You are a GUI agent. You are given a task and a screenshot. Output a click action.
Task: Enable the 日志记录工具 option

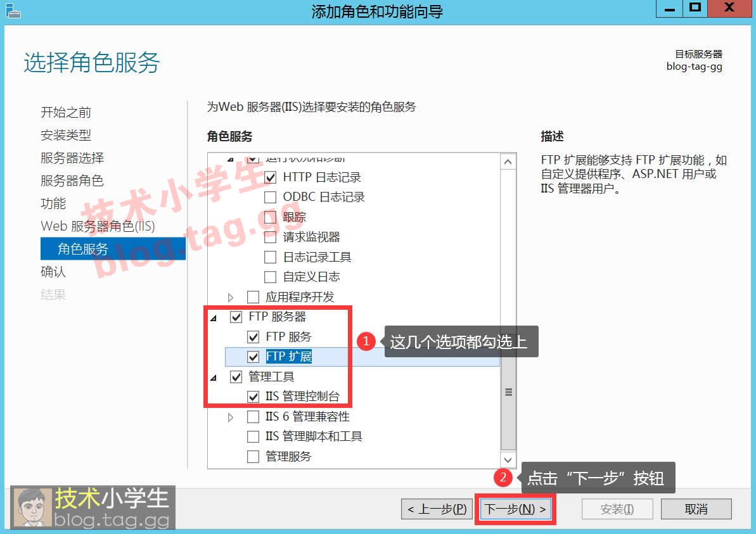pyautogui.click(x=271, y=257)
